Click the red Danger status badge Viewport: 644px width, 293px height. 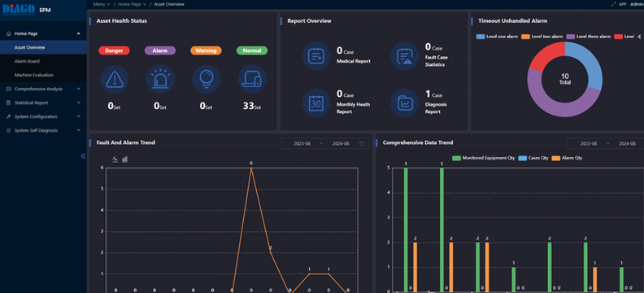pyautogui.click(x=114, y=50)
